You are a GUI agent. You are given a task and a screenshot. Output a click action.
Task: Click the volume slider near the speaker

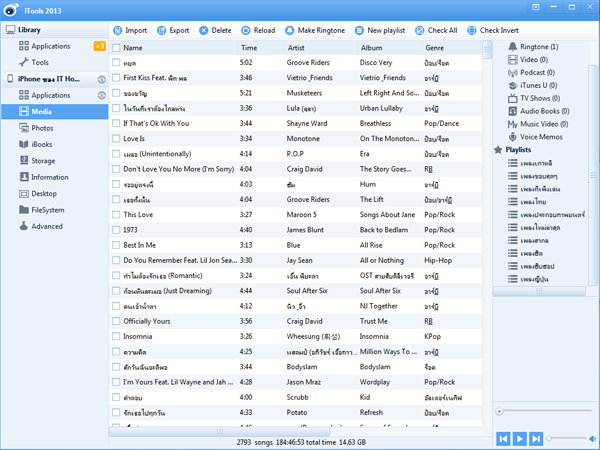pyautogui.click(x=568, y=438)
